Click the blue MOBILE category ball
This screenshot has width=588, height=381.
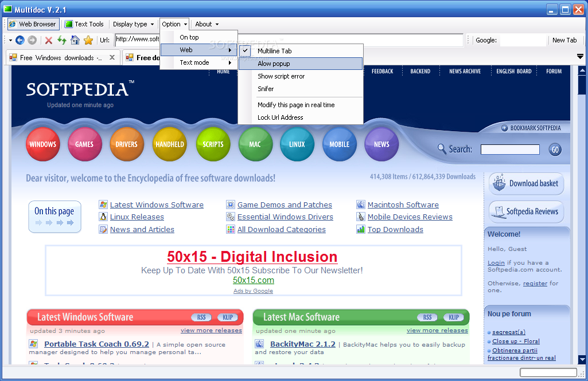tap(340, 144)
